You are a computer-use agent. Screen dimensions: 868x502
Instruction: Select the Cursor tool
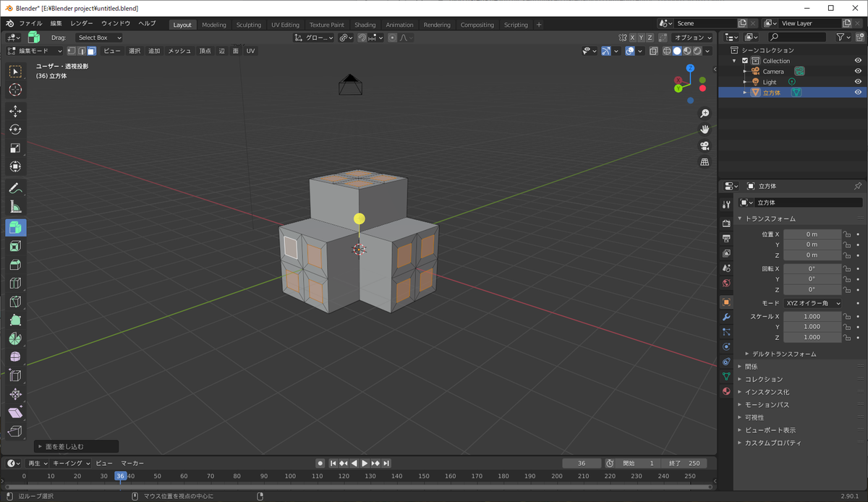(x=15, y=90)
